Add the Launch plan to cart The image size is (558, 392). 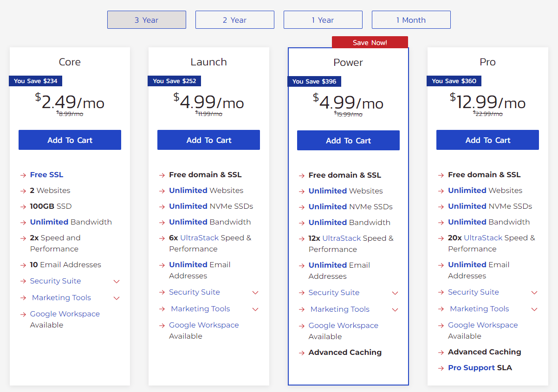tap(208, 140)
